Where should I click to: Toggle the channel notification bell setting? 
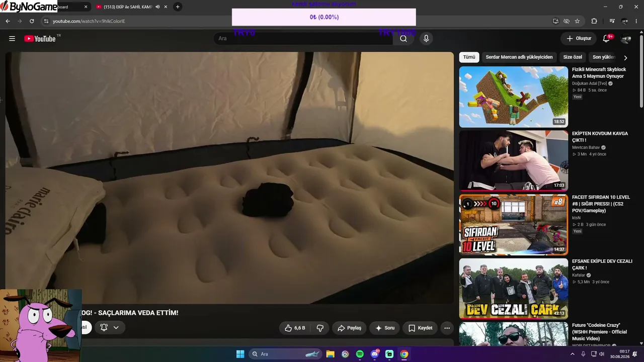click(x=109, y=328)
